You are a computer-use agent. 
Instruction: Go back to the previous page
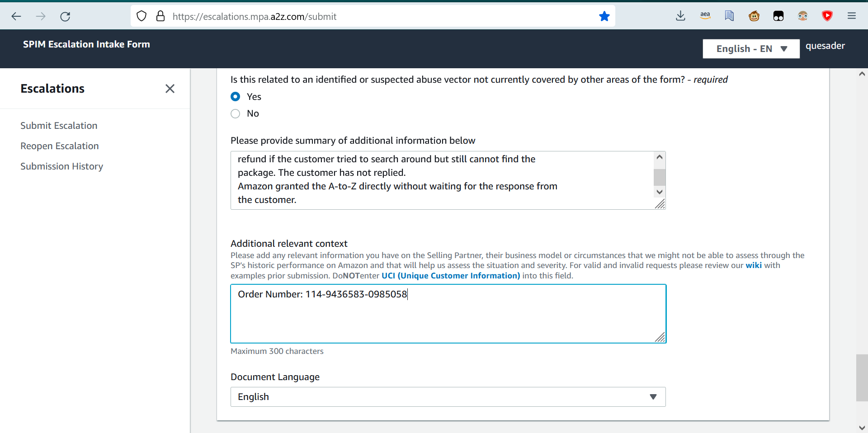[x=16, y=17]
